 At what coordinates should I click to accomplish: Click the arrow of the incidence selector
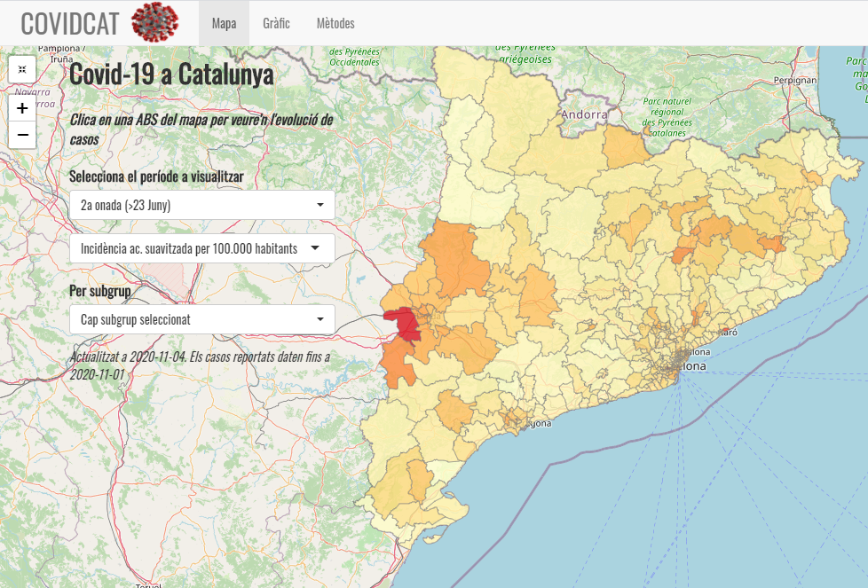coord(314,248)
